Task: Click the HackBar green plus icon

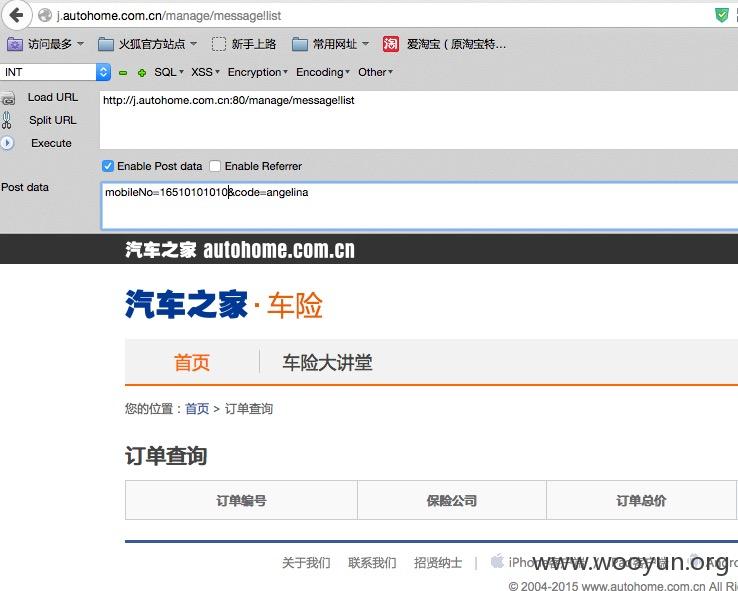Action: click(x=142, y=73)
